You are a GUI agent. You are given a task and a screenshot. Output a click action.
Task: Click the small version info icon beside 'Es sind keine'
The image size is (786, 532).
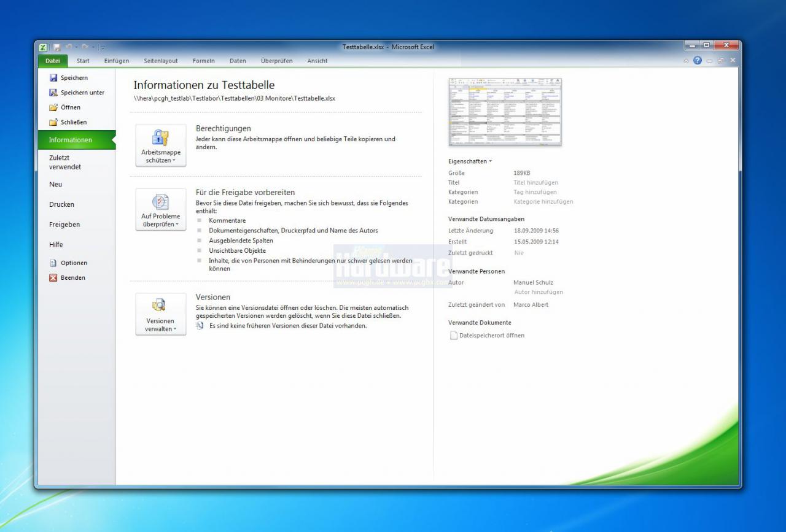[200, 326]
